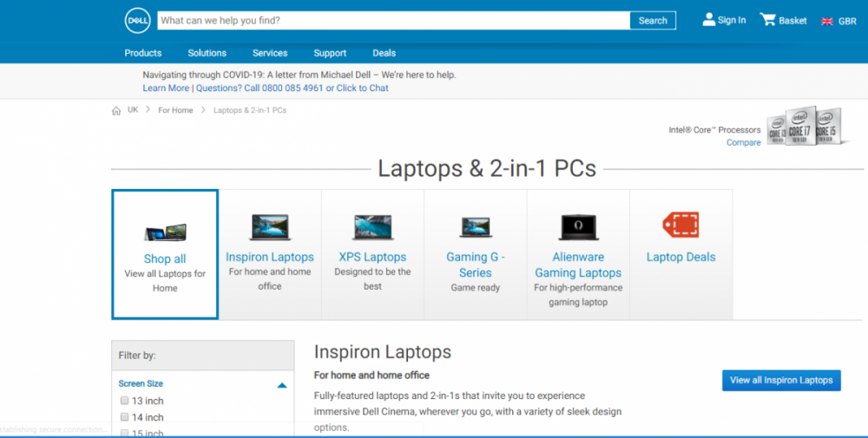Click the COVID-19 letter from Michael Dell text
868x438 pixels.
299,75
